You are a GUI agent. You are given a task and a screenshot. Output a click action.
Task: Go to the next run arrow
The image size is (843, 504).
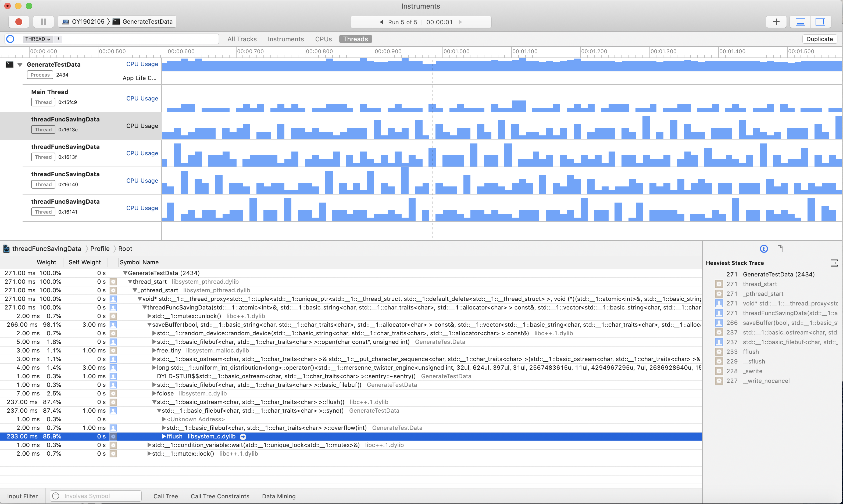tap(460, 22)
